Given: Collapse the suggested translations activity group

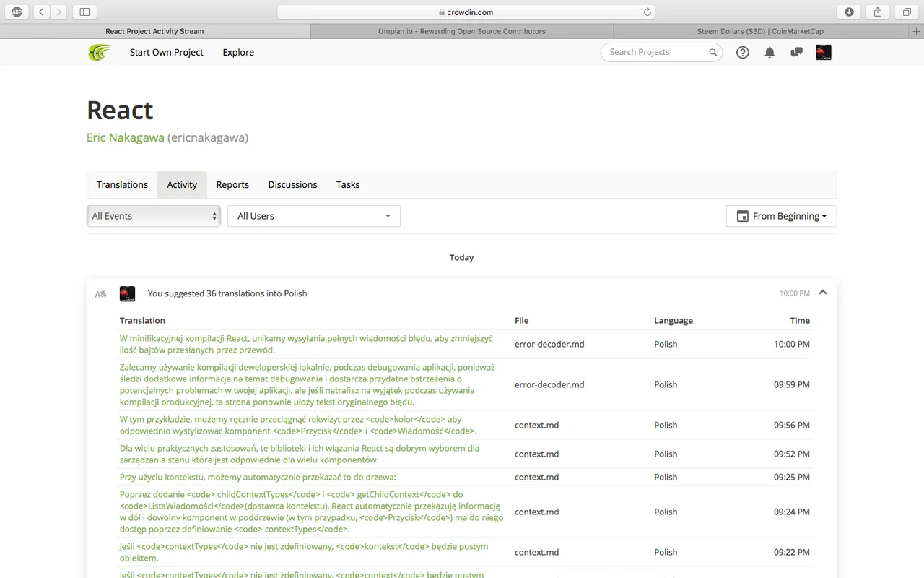Looking at the screenshot, I should coord(823,293).
